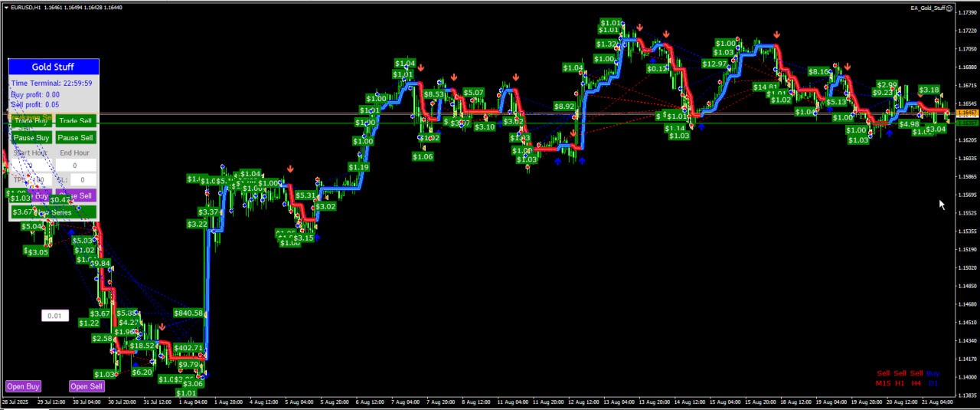Click the $8.16 profit label
980x410 pixels.
tap(820, 72)
